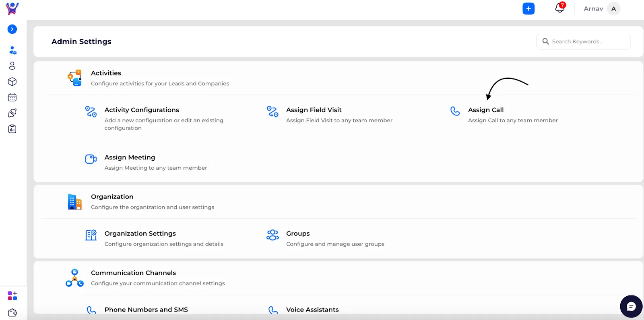The image size is (644, 320).
Task: Open Phone Numbers and SMS
Action: point(146,310)
